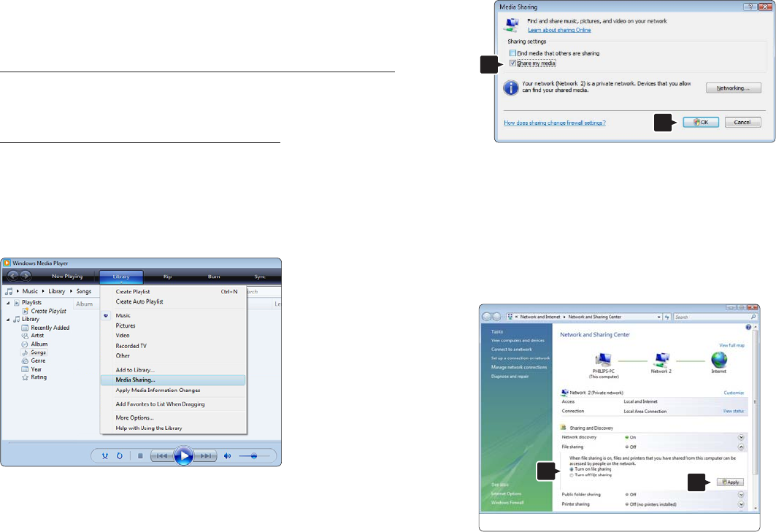This screenshot has width=776, height=532.
Task: Toggle repeat in Media Player controls
Action: click(x=119, y=456)
